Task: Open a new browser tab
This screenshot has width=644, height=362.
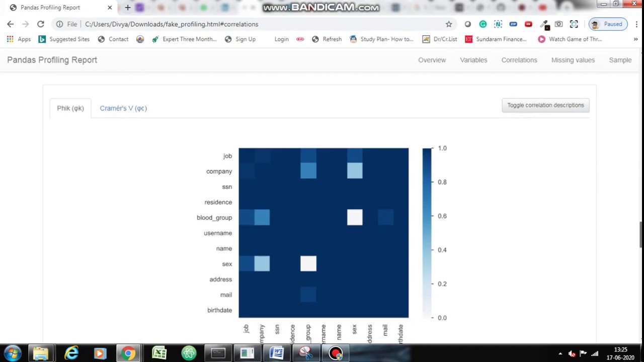Action: pos(128,8)
